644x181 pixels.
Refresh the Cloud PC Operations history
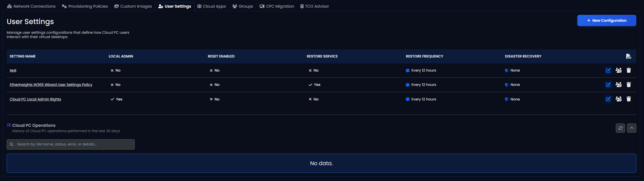click(x=620, y=128)
